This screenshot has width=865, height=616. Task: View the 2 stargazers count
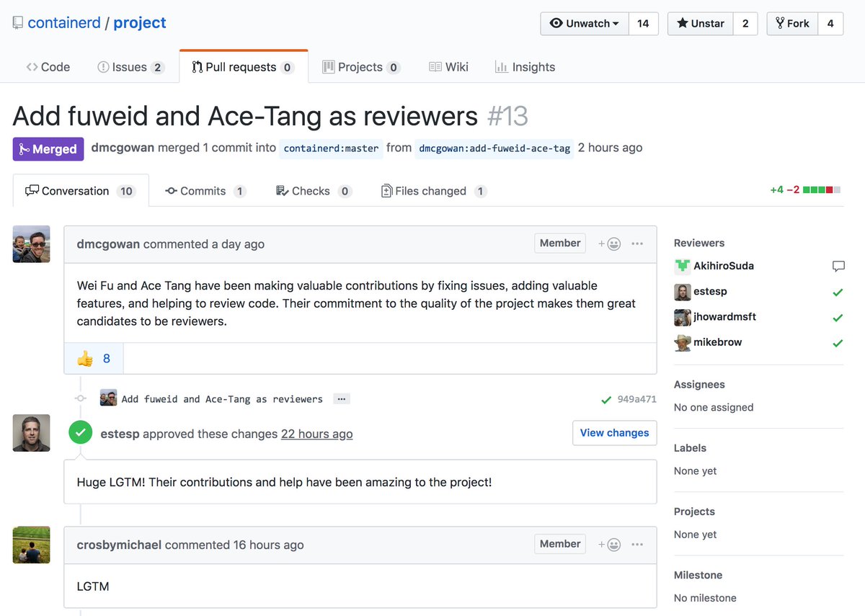click(745, 23)
